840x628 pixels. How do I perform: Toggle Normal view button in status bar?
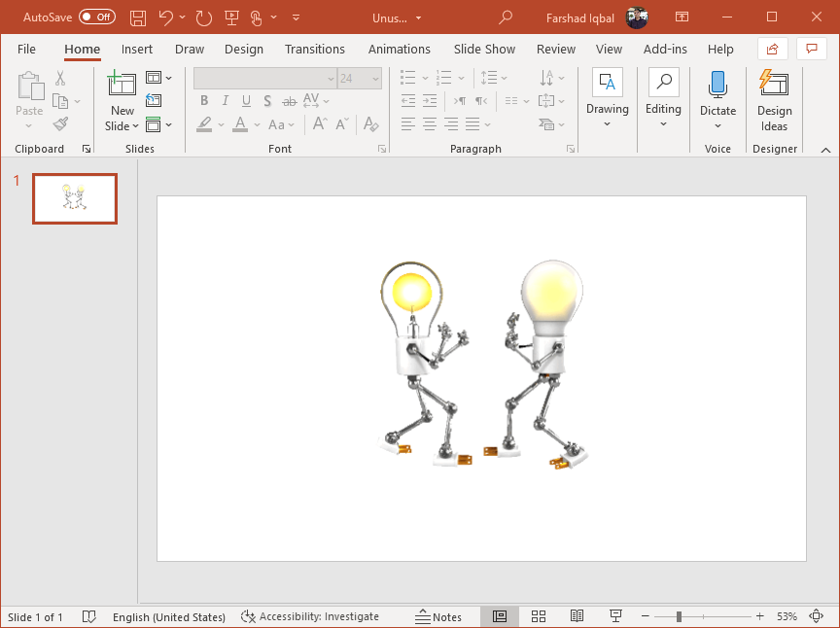tap(499, 616)
